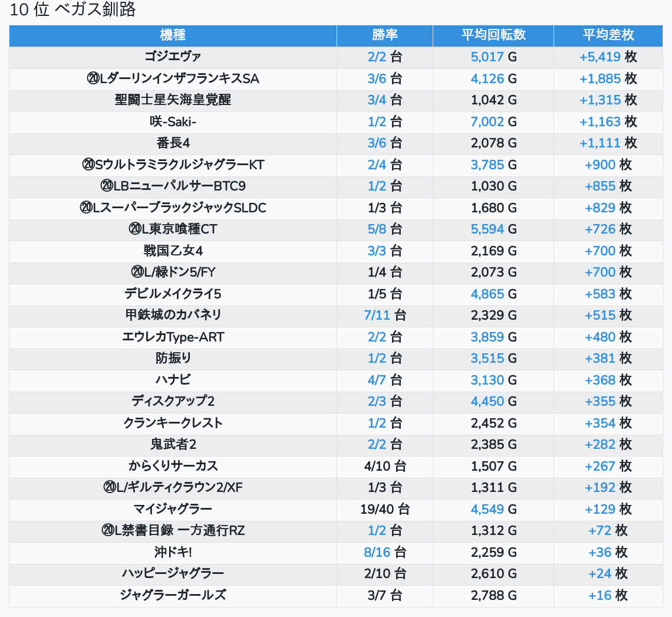
Task: Click ⑳SウルトラミラクルジャグラーKT name
Action: [x=173, y=165]
